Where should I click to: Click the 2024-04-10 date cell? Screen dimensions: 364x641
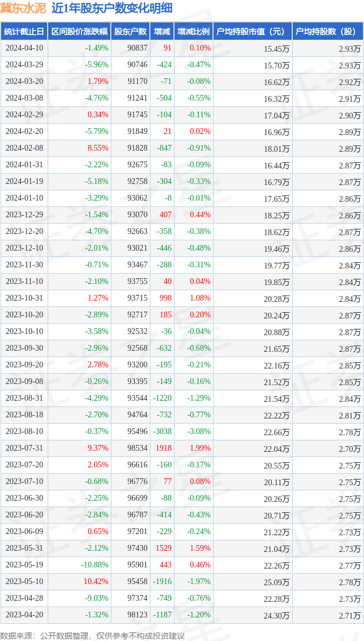pyautogui.click(x=24, y=48)
